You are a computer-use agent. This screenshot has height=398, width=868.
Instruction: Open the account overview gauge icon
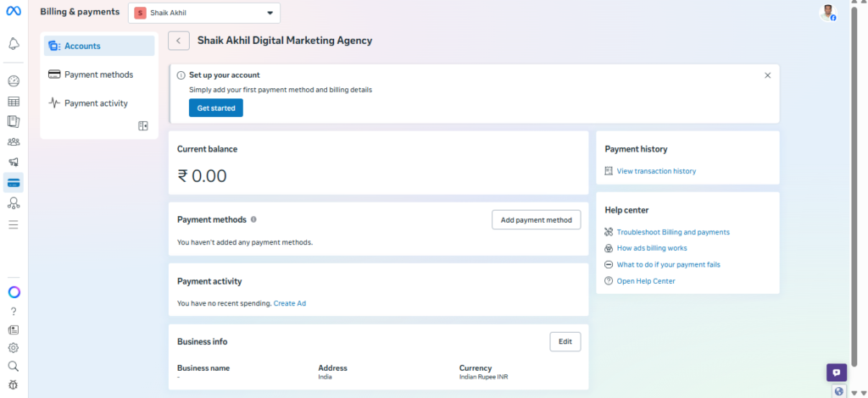click(14, 81)
